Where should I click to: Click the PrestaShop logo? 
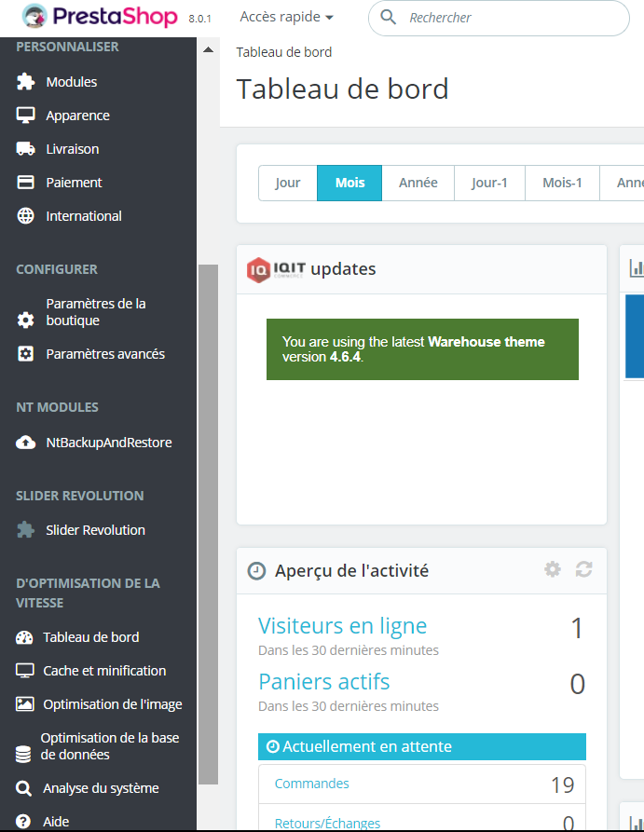click(100, 17)
